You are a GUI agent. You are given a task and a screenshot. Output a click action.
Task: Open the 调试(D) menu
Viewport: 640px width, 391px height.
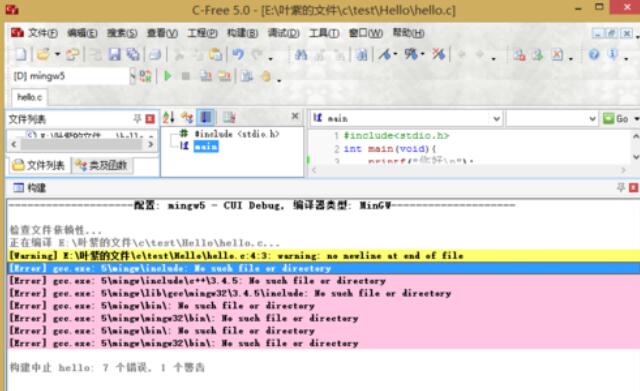[x=283, y=33]
